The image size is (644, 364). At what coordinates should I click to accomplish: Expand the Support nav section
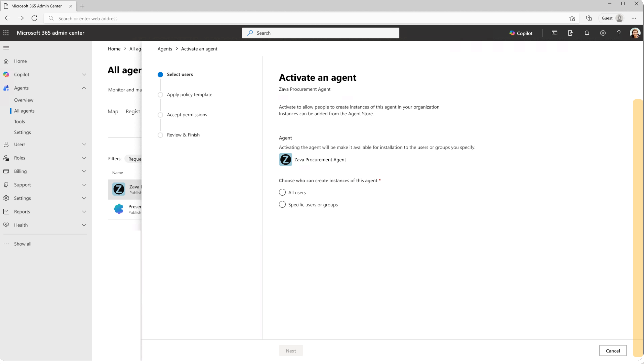(84, 185)
